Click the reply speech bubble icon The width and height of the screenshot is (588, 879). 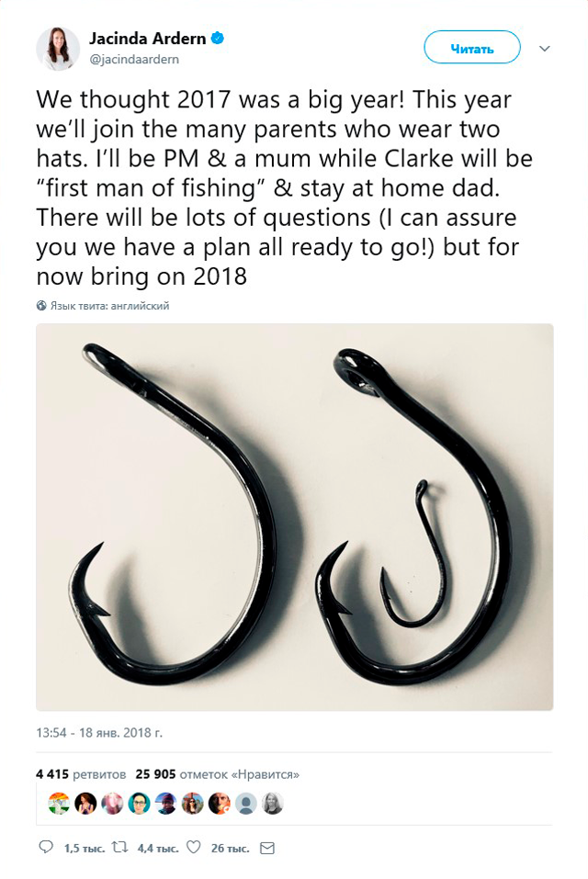pos(46,847)
